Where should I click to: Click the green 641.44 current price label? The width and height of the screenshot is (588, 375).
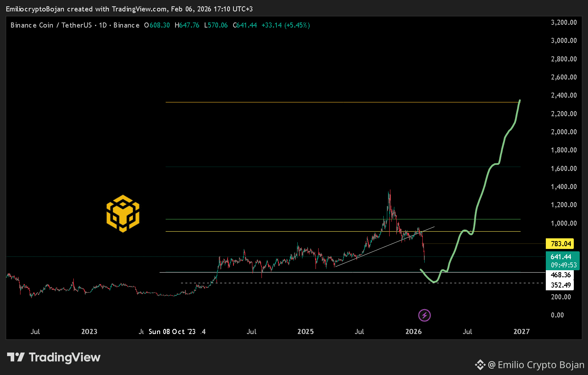click(x=561, y=257)
